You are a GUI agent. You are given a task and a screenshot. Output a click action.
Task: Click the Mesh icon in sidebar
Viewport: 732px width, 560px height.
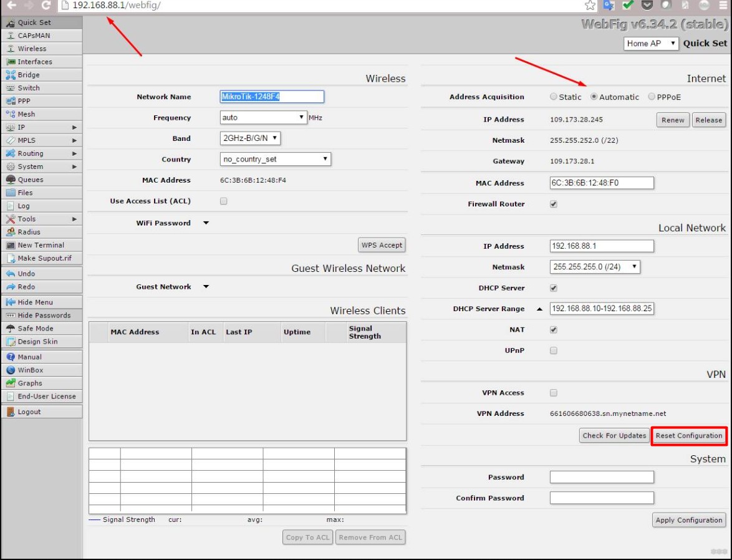[10, 114]
